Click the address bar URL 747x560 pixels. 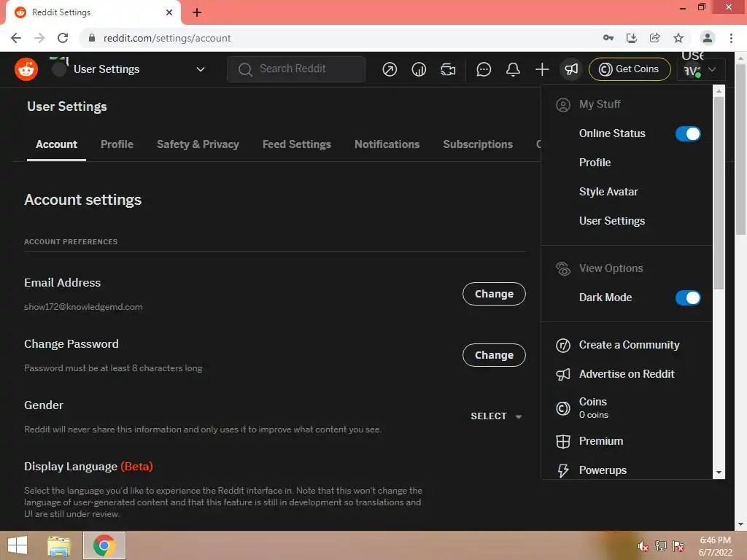167,38
